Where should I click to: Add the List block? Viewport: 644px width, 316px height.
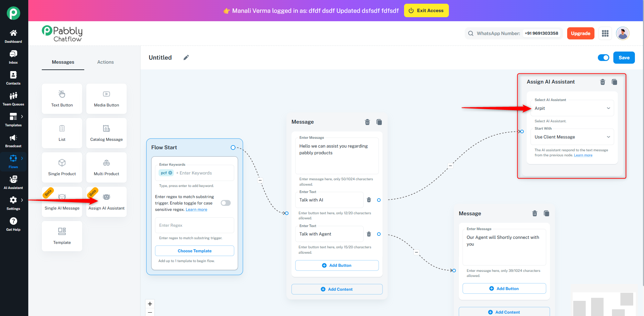tap(62, 133)
